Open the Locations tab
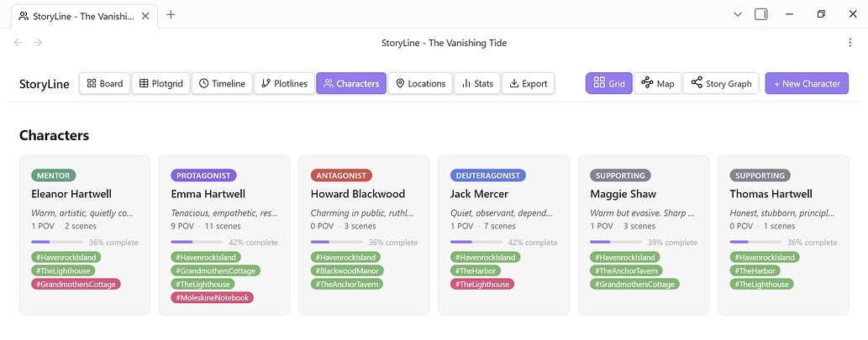The width and height of the screenshot is (868, 340). tap(420, 83)
